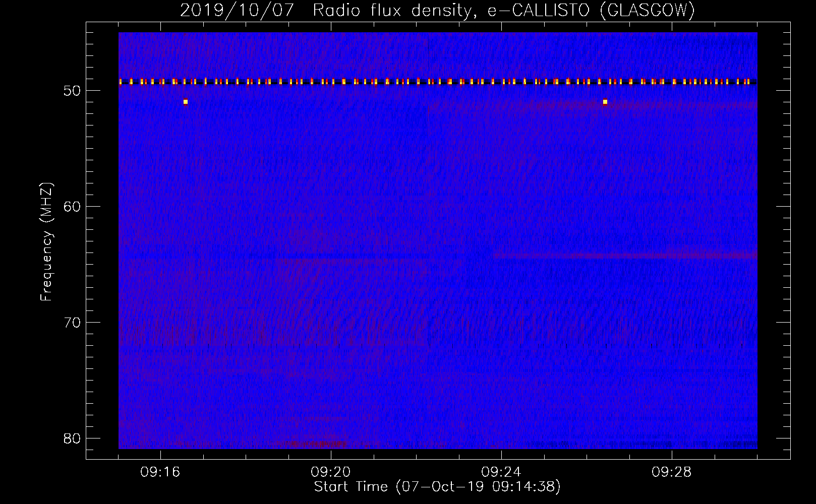816x504 pixels.
Task: Click the 09:16 time tick label
Action: (160, 472)
